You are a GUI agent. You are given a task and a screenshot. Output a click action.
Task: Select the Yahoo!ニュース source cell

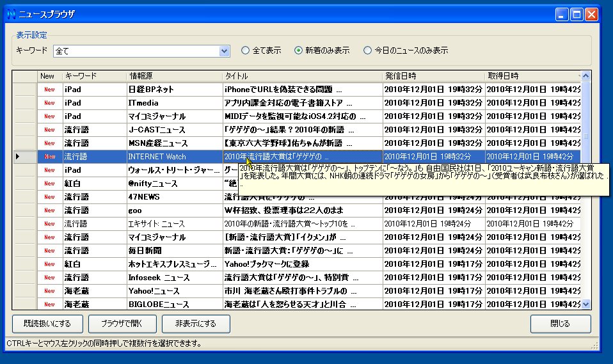point(175,291)
